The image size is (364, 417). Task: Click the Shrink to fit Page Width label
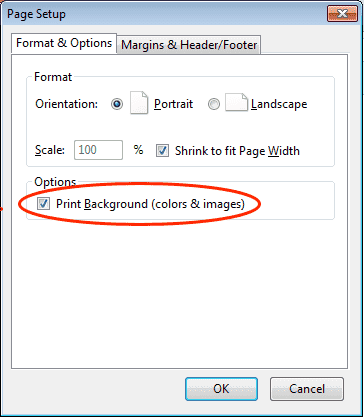click(x=237, y=151)
